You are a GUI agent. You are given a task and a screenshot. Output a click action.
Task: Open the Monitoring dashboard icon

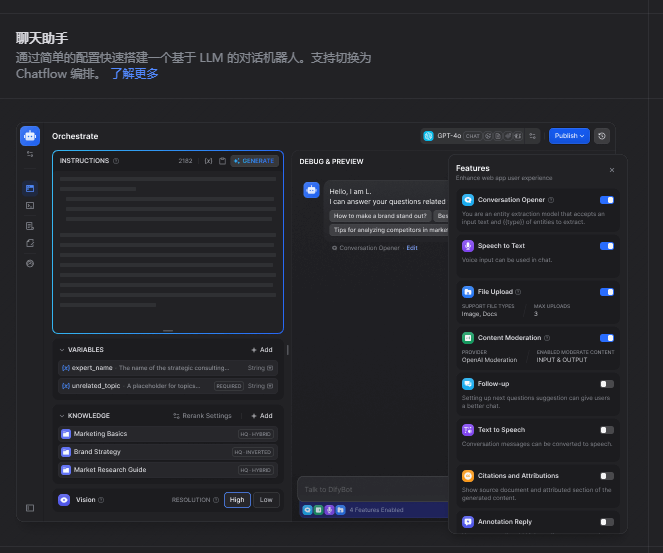[x=30, y=263]
